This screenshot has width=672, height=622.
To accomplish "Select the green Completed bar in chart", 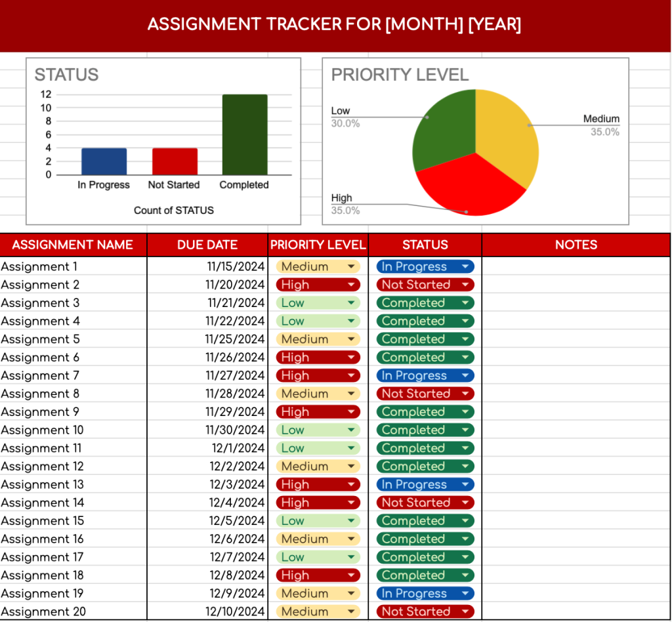I will 245,135.
